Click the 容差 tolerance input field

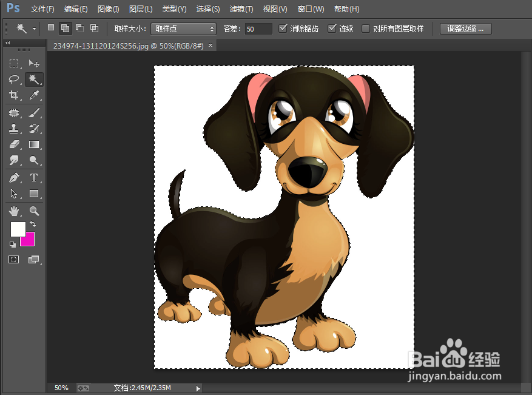(x=258, y=29)
